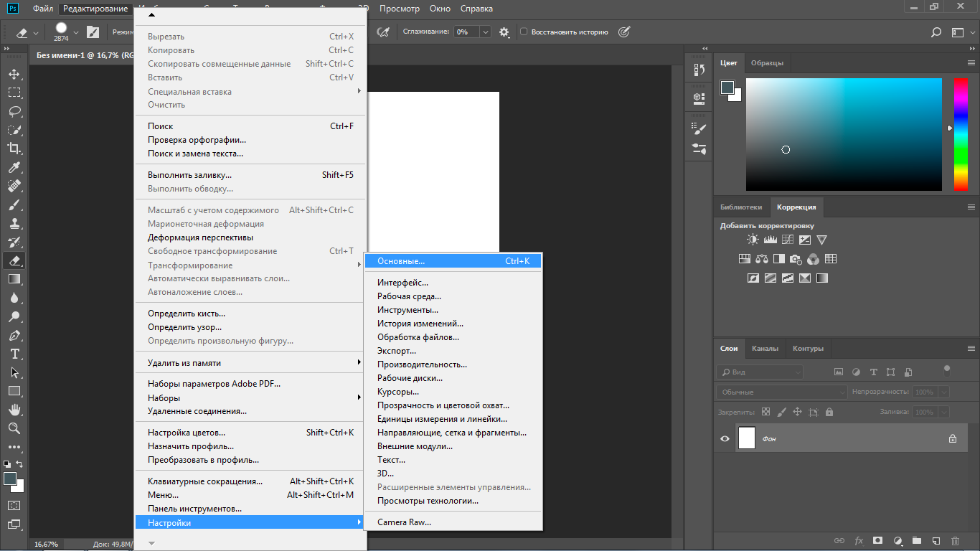
Task: Open blend mode Обычные dropdown
Action: tap(782, 392)
